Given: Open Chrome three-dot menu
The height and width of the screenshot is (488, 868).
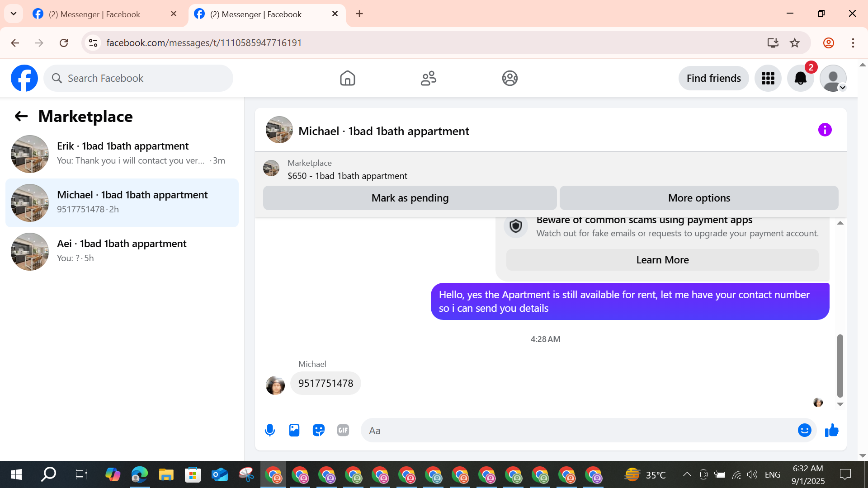Looking at the screenshot, I should 853,43.
